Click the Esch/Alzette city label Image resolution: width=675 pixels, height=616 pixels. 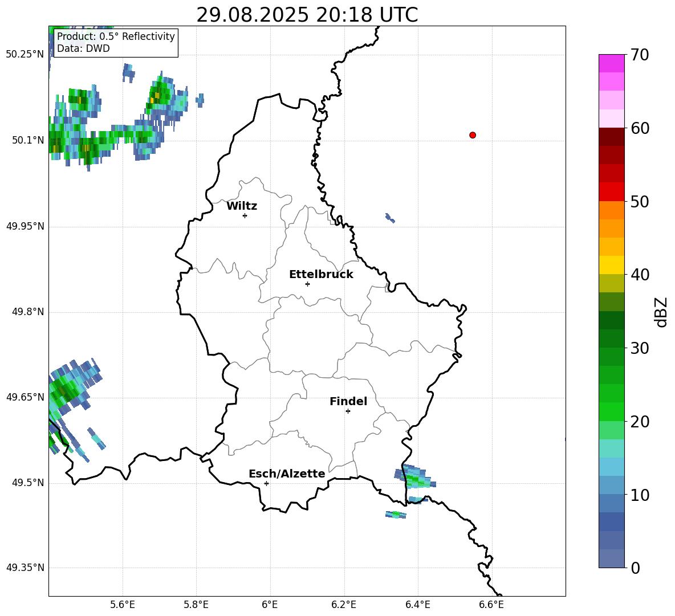coord(287,474)
